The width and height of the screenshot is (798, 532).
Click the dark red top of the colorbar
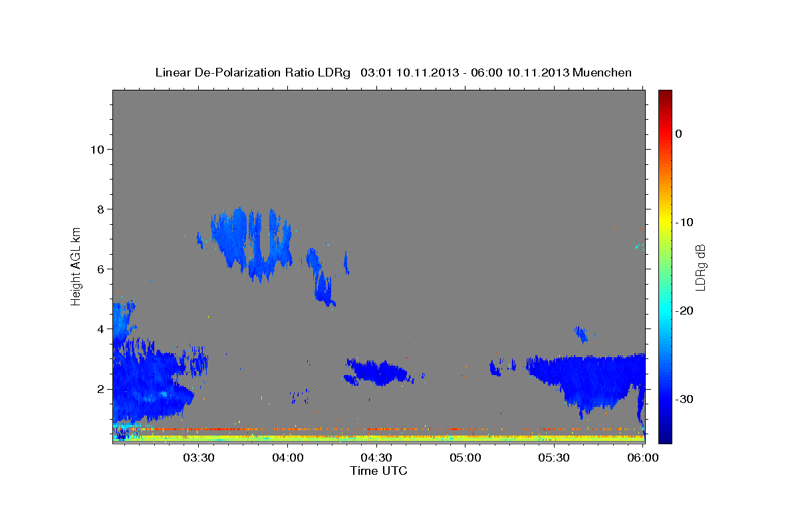[665, 95]
